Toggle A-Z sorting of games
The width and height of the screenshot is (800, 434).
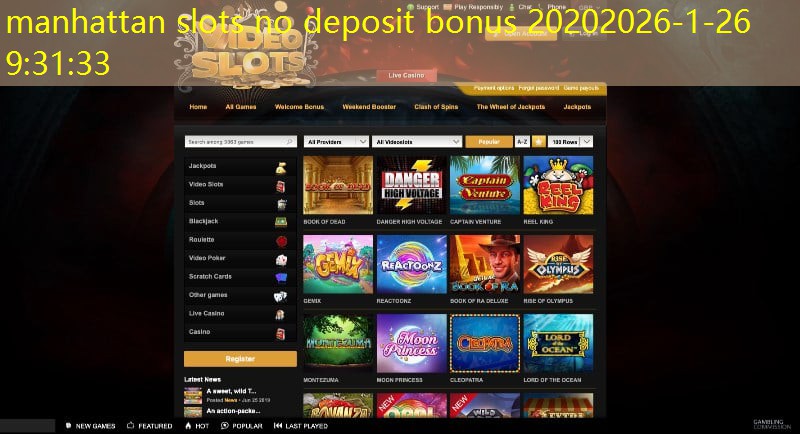pos(521,142)
